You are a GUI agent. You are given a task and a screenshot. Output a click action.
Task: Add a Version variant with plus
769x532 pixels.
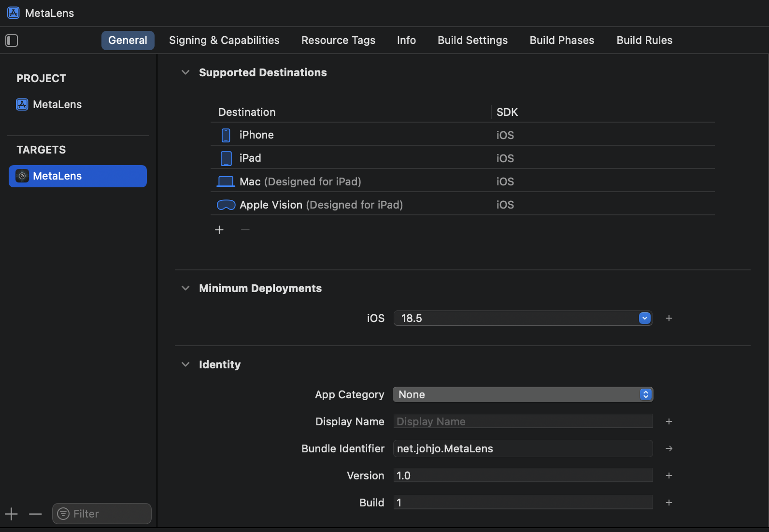tap(669, 476)
